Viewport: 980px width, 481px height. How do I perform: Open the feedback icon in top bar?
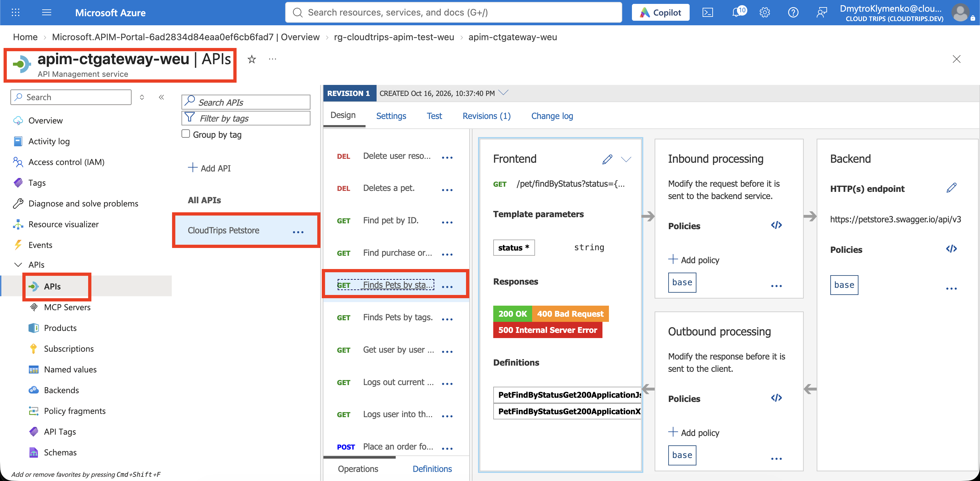(821, 13)
